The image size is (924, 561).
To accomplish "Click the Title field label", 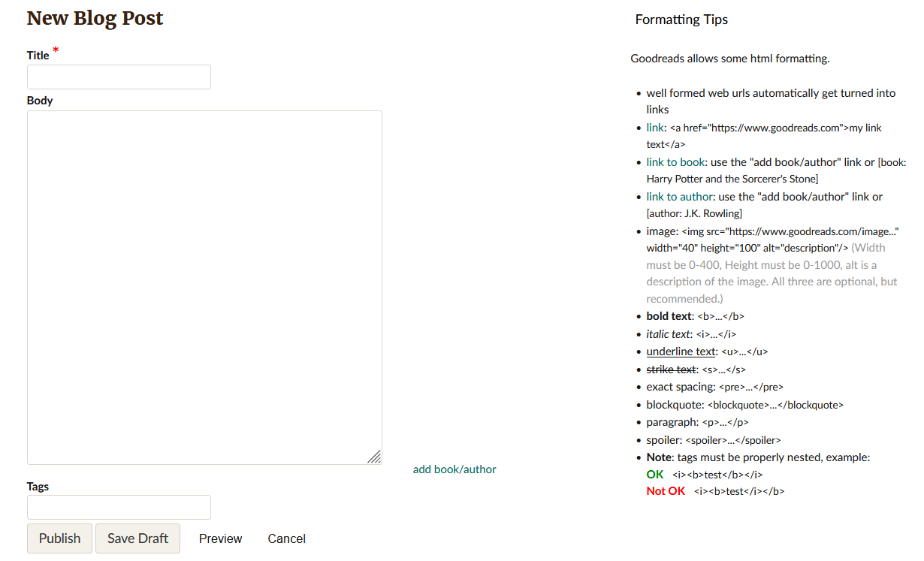I will (x=38, y=56).
